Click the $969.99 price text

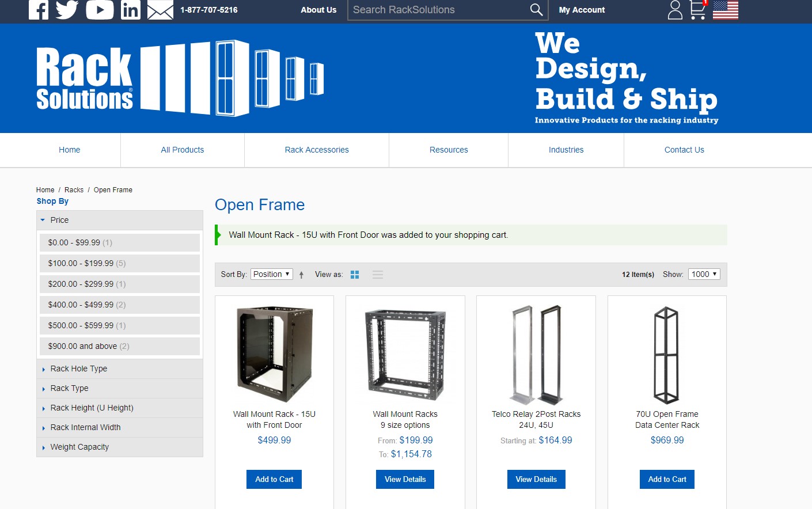(667, 440)
